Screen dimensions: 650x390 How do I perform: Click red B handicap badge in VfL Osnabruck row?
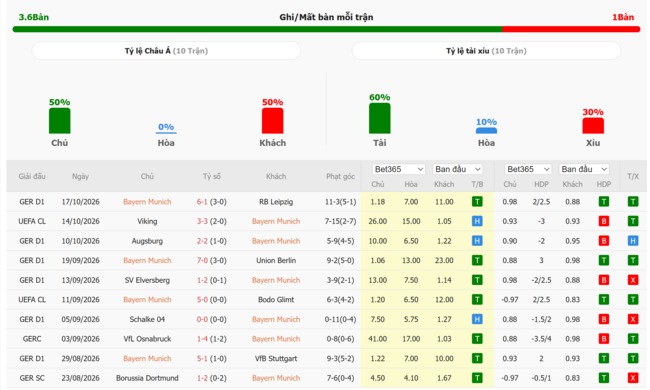coord(604,339)
